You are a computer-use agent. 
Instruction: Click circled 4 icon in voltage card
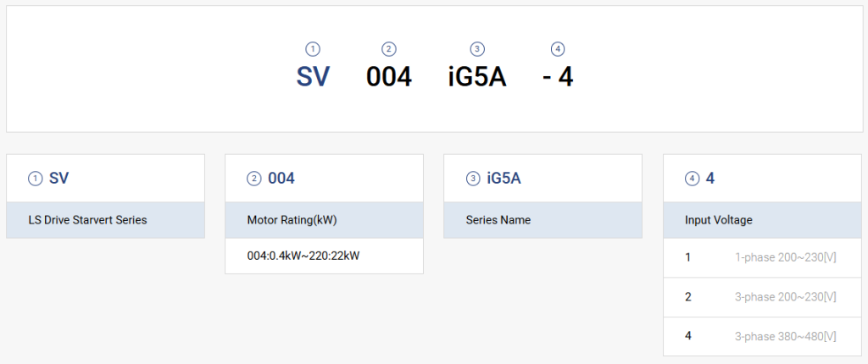click(692, 179)
